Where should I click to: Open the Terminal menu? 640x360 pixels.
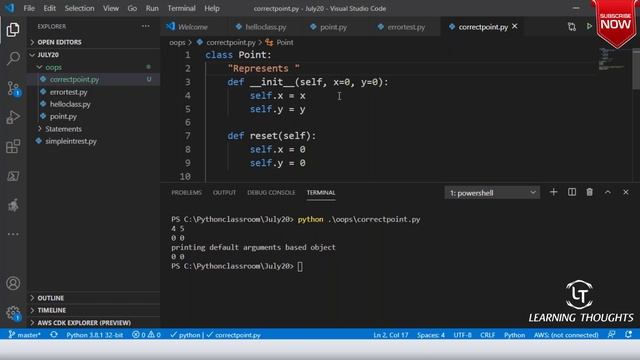pos(181,8)
